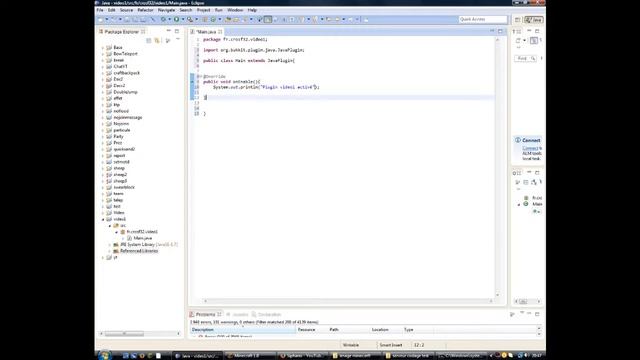Click the Eclipse taskbar button
Screen dimensions: 640x360
coord(198,356)
